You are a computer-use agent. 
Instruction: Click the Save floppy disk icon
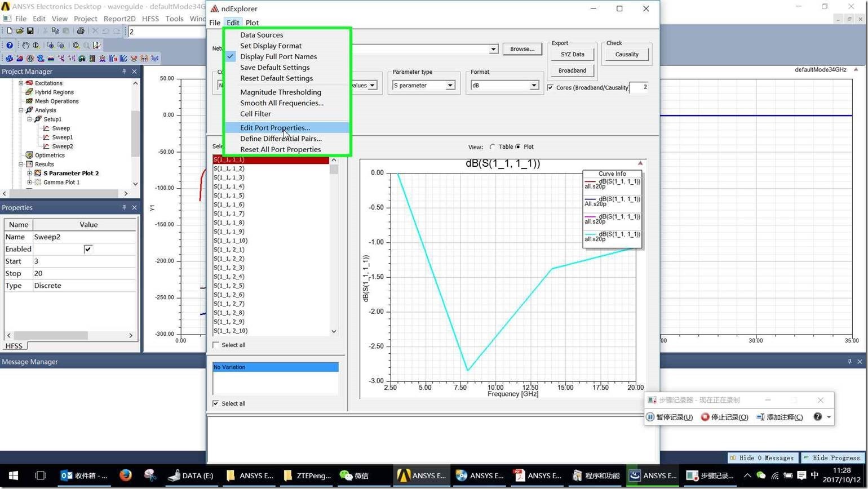tap(30, 31)
